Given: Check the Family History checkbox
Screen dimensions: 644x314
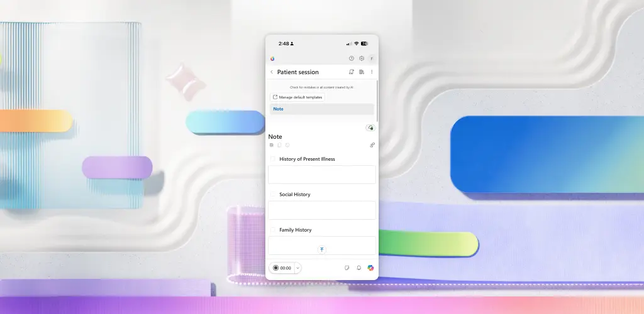Looking at the screenshot, I should [273, 230].
